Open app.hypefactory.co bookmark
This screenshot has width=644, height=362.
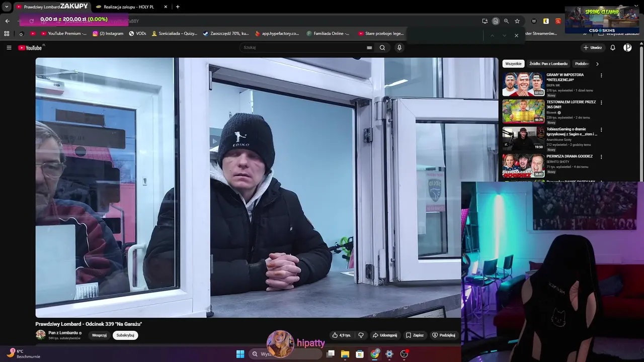point(277,34)
